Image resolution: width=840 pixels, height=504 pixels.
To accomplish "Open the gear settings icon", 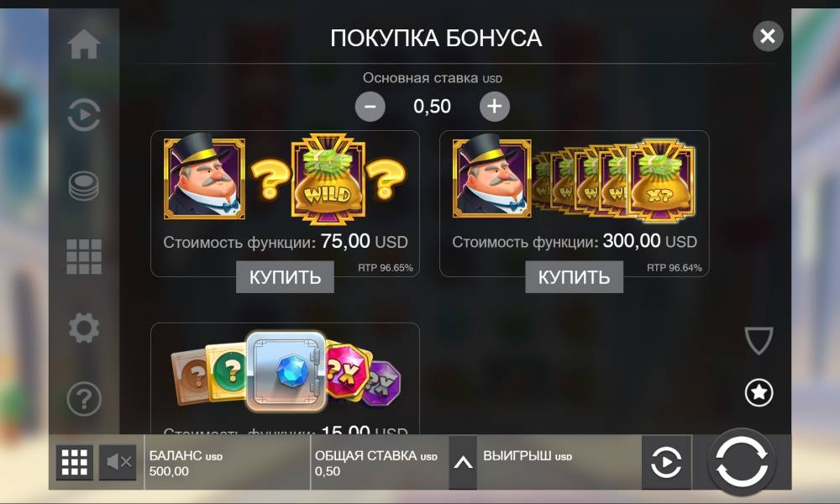I will click(83, 328).
